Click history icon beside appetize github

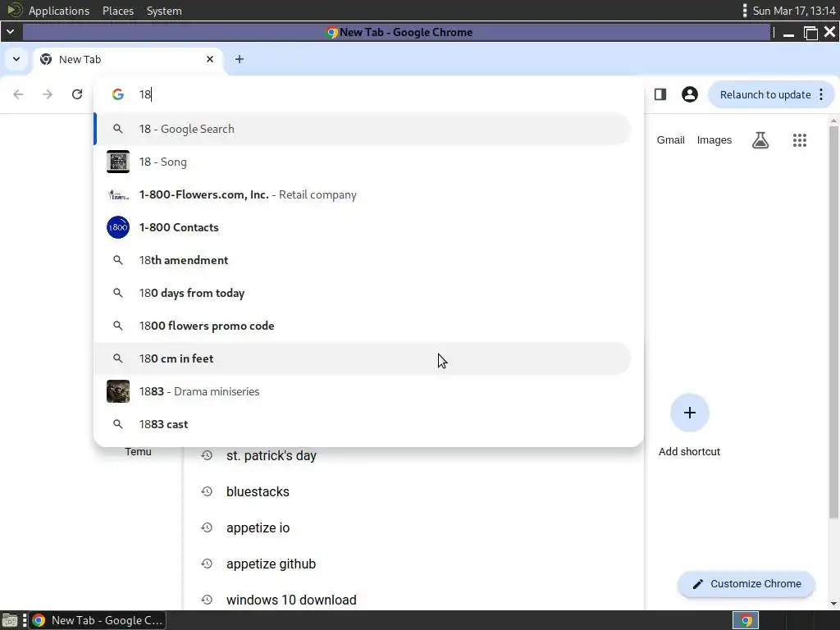point(207,564)
